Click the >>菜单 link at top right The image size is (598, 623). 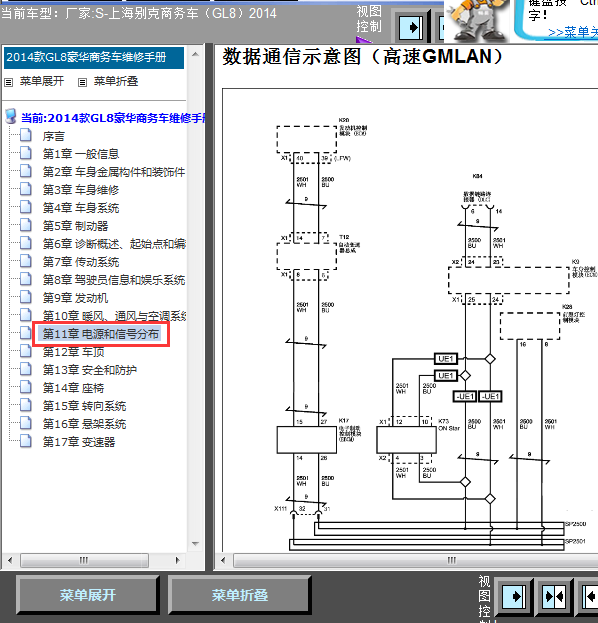573,32
